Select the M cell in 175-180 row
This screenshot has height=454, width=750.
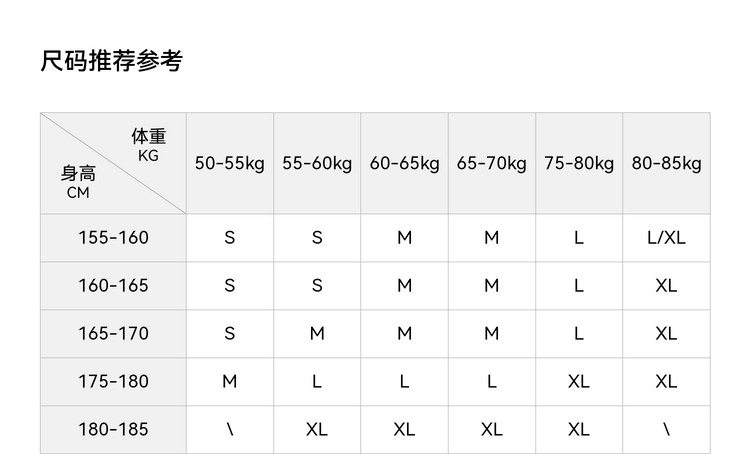coord(230,382)
